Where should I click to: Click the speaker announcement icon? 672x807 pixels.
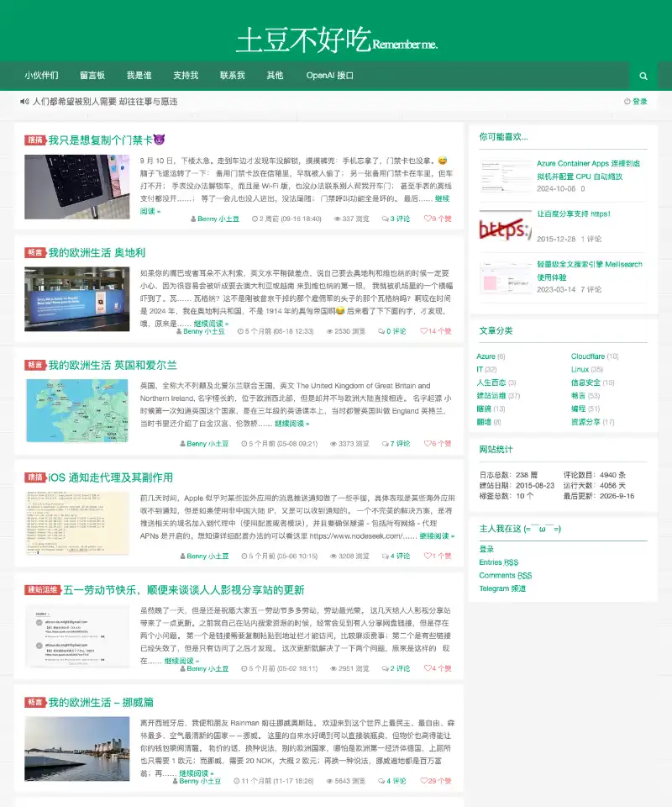pyautogui.click(x=24, y=102)
